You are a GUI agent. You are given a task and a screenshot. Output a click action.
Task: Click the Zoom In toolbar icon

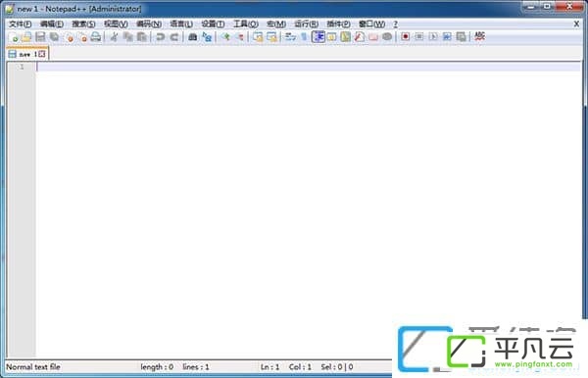[x=225, y=36]
